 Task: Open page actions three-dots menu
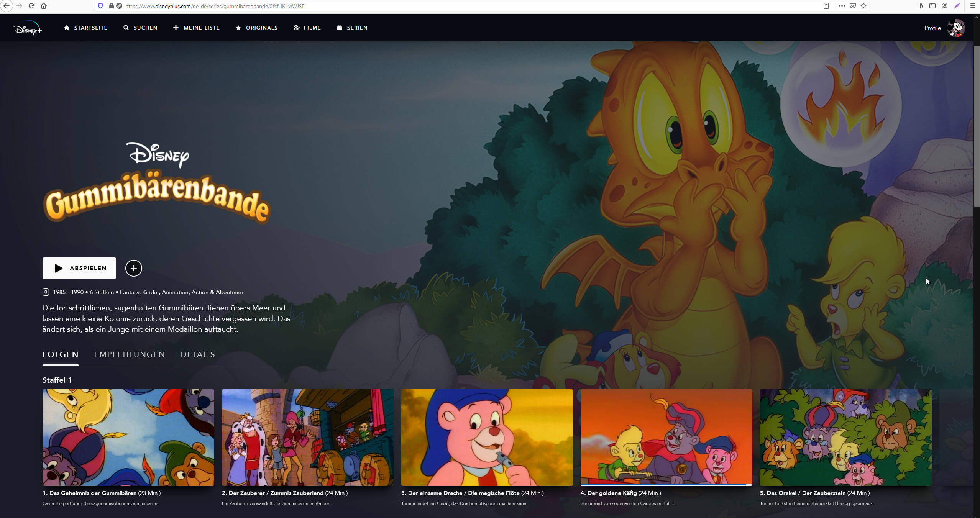842,6
